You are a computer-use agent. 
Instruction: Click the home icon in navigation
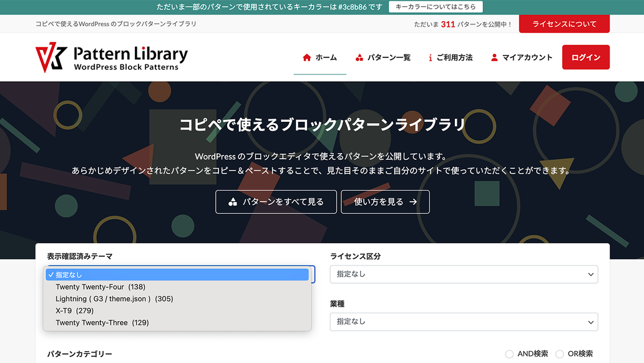(x=306, y=57)
